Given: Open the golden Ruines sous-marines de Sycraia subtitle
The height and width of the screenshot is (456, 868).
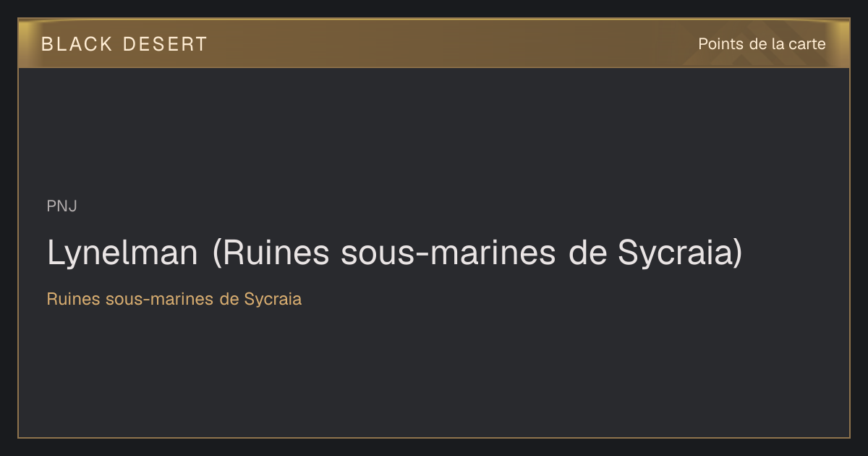Looking at the screenshot, I should coord(174,299).
